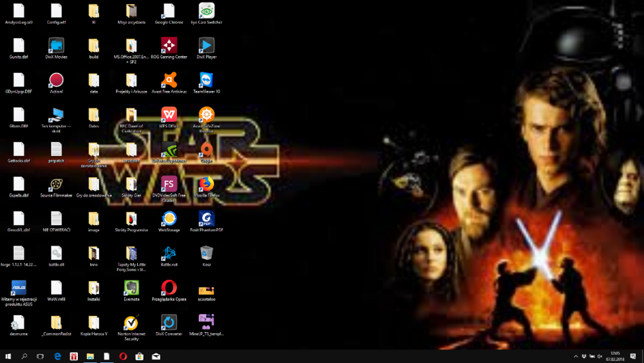Click the Source Filmmaker desktop icon
Image resolution: width=644 pixels, height=363 pixels.
coord(56,184)
